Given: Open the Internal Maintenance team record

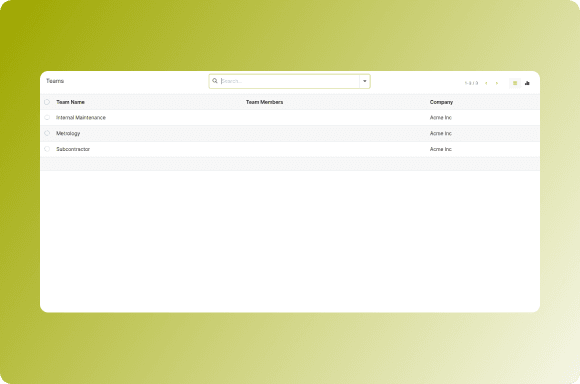Looking at the screenshot, I should pos(81,118).
